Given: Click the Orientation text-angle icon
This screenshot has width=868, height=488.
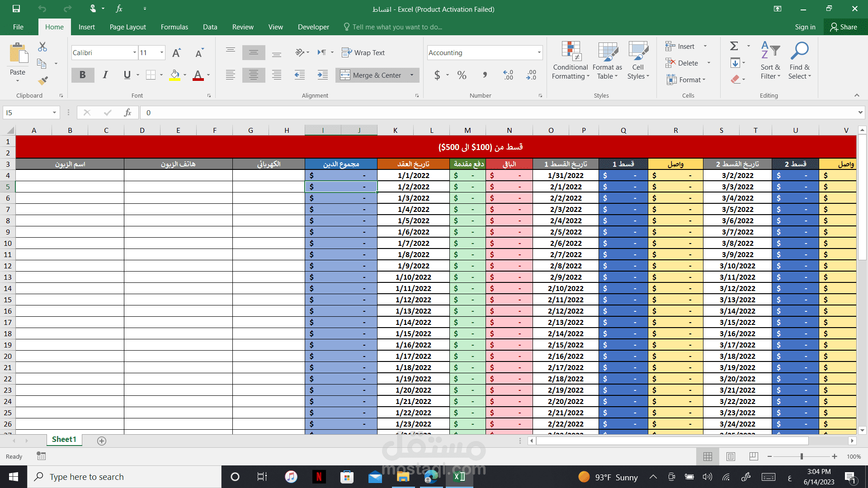Looking at the screenshot, I should point(300,52).
